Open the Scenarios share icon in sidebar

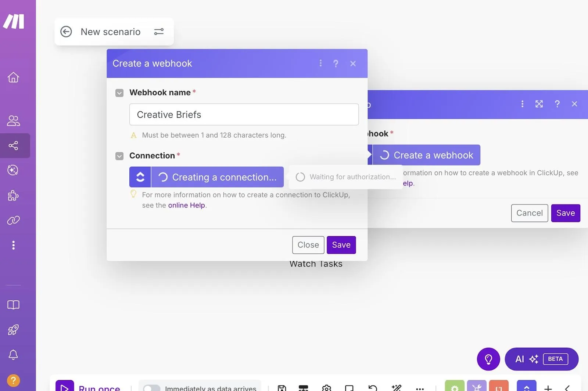tap(13, 146)
